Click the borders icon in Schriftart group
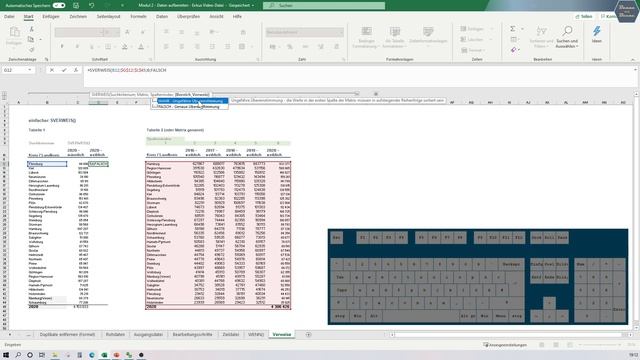Screen dimensions: 640x360 [108, 47]
